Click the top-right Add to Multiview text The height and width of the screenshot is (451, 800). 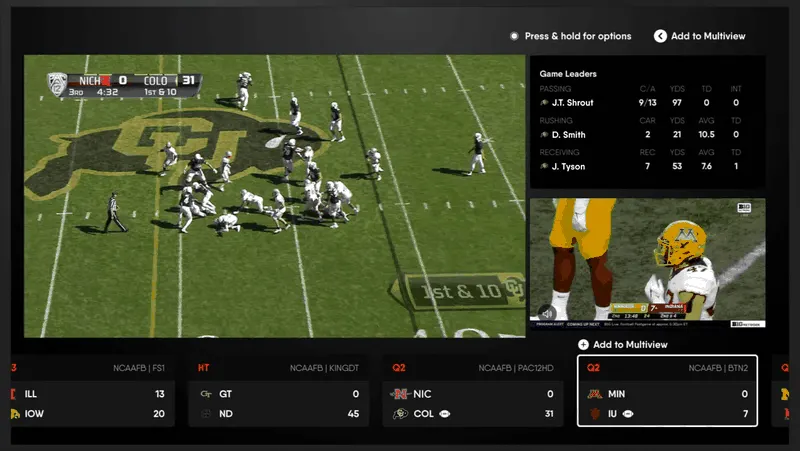click(x=708, y=36)
